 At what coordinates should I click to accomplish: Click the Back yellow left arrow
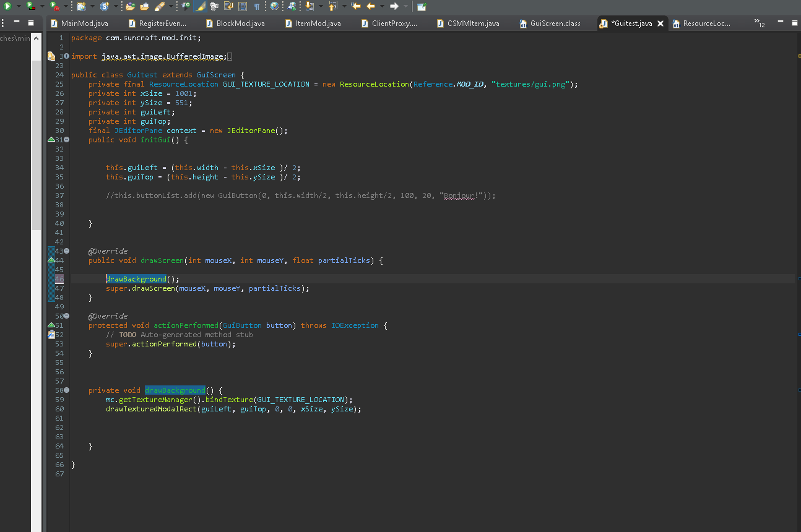371,6
